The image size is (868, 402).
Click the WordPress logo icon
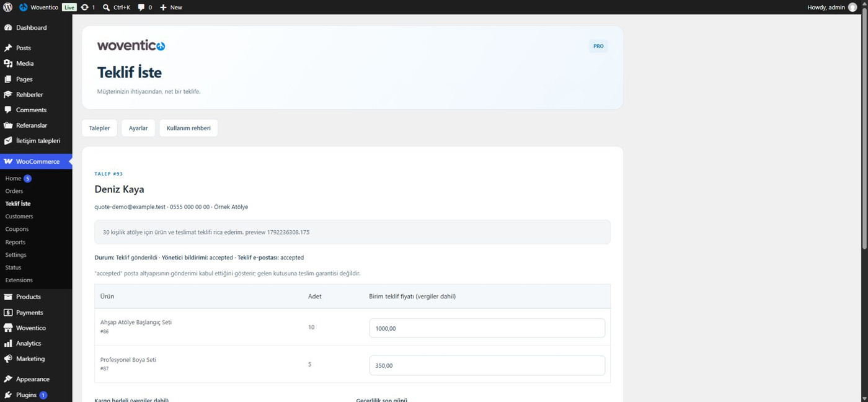(x=7, y=7)
